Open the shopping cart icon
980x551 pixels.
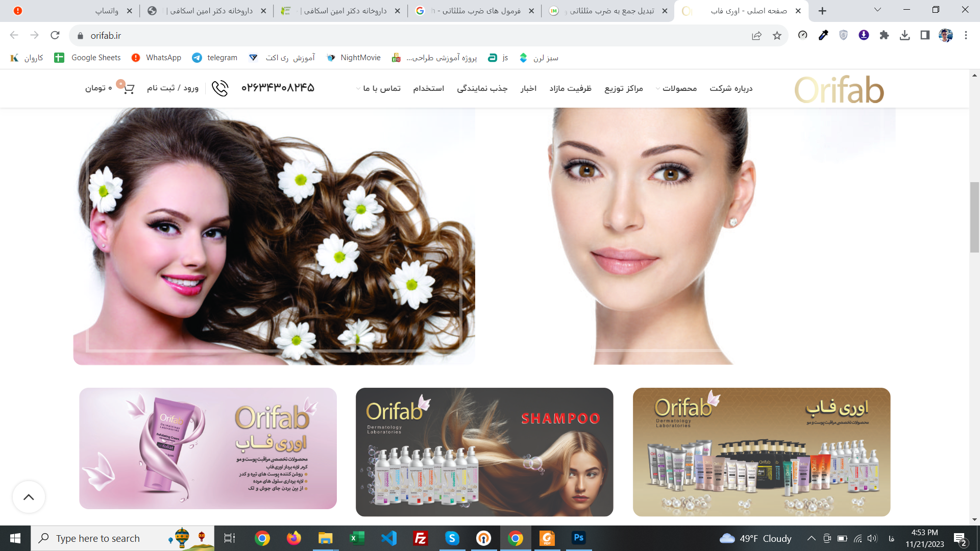coord(129,88)
